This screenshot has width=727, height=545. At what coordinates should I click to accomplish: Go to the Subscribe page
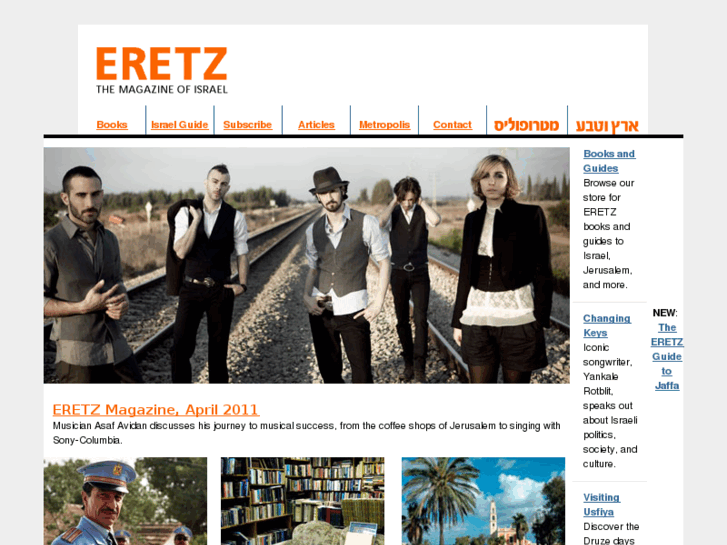(248, 125)
